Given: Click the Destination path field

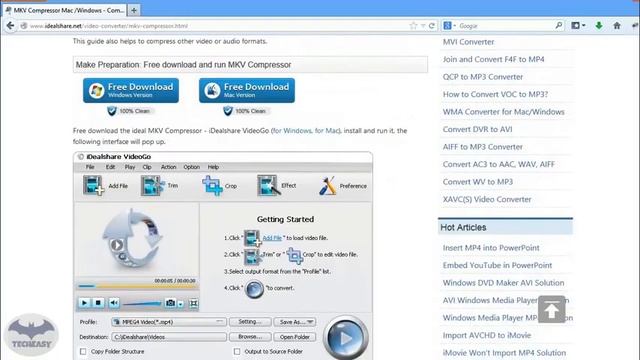Looking at the screenshot, I should coord(169,337).
